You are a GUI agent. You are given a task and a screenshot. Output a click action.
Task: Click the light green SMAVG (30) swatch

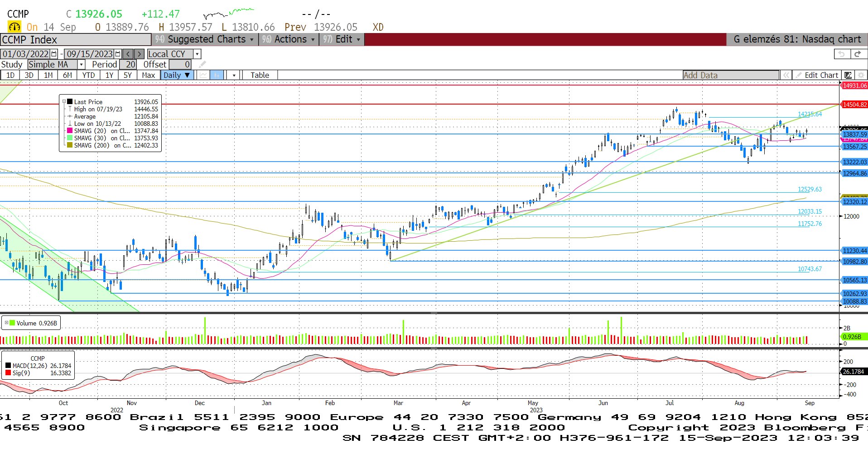[70, 138]
